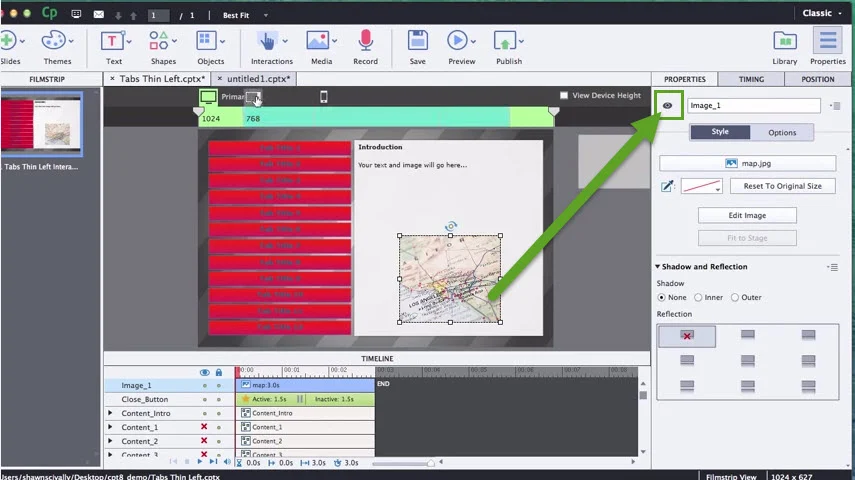Open the Best Fit zoom dropdown
The image size is (855, 480).
243,15
